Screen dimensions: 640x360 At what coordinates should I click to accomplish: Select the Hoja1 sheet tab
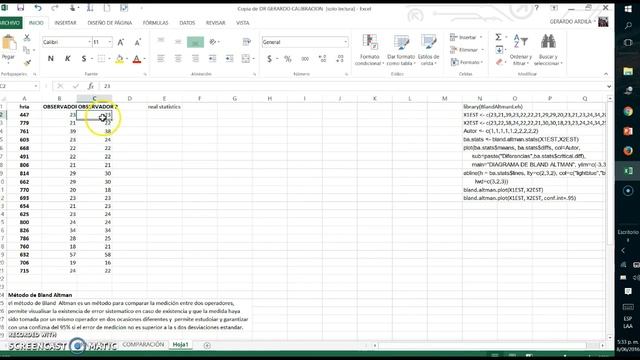pos(180,344)
